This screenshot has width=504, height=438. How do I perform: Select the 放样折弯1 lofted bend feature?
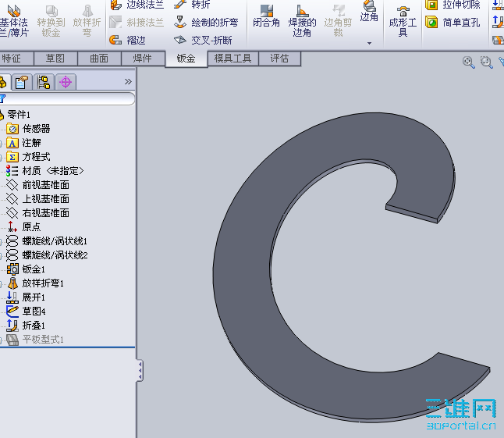coord(35,283)
